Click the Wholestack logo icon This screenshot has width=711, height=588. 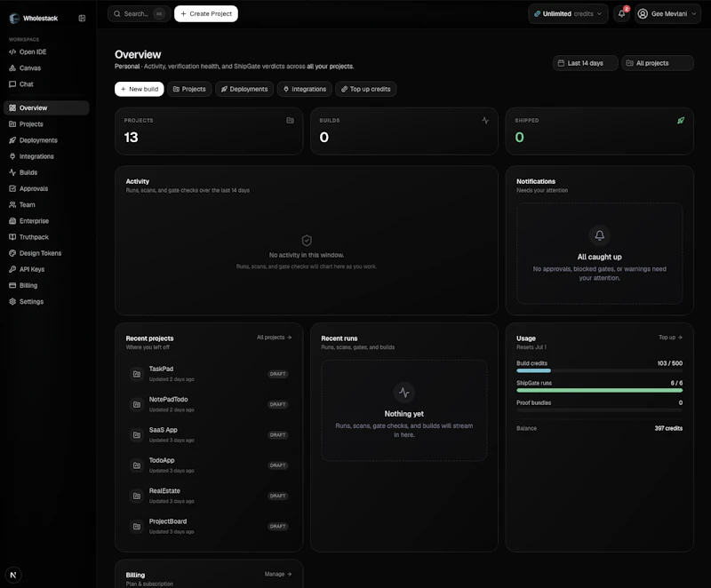pos(14,18)
